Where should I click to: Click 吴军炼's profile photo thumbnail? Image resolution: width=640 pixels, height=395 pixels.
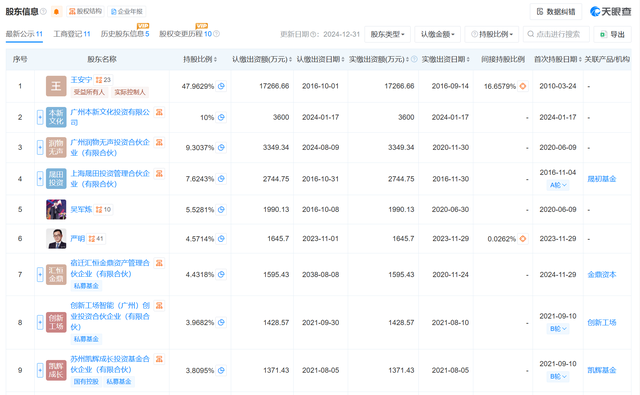56,209
